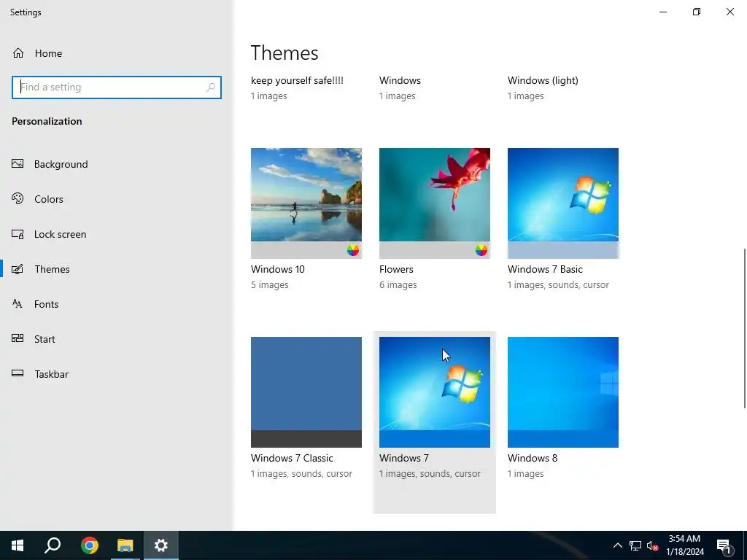Click the search magnifier in Find a setting
Image resolution: width=747 pixels, height=560 pixels.
pos(211,87)
